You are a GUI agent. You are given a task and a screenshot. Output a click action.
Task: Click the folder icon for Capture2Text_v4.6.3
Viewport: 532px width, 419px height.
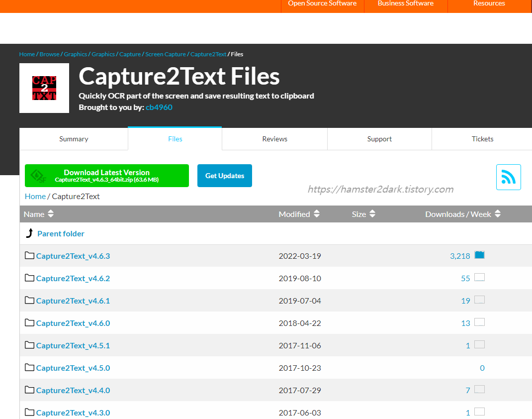pyautogui.click(x=29, y=255)
